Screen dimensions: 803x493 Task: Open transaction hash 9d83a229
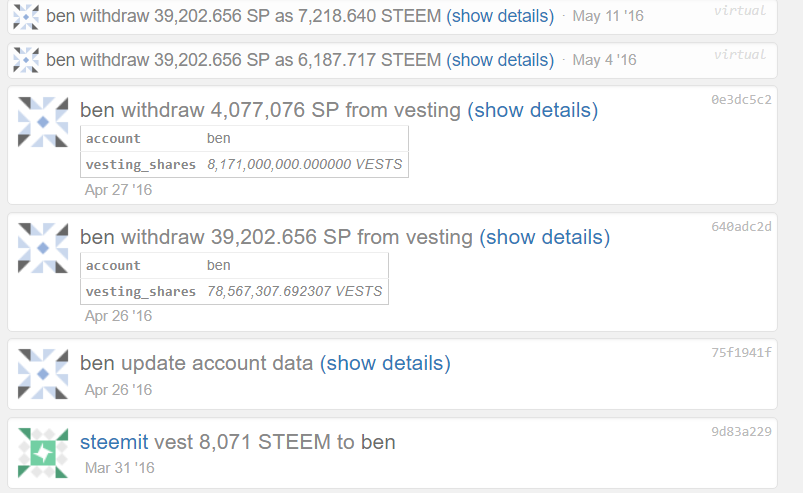pos(741,432)
